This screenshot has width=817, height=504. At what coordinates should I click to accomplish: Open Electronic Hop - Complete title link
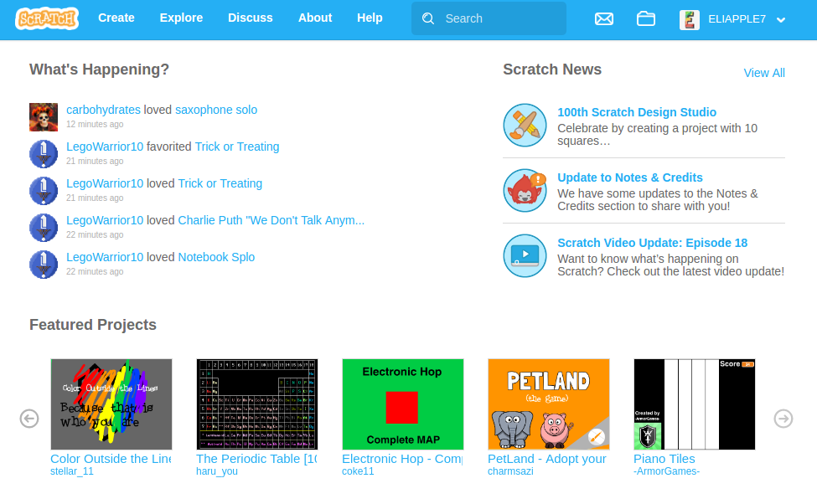pos(403,459)
